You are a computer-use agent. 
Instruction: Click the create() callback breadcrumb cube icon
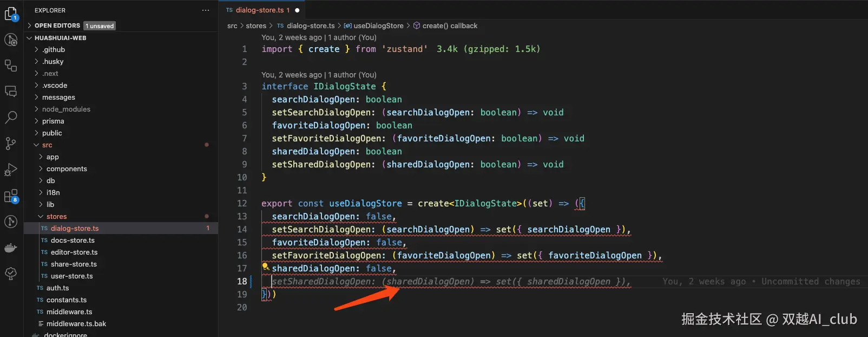pos(417,25)
